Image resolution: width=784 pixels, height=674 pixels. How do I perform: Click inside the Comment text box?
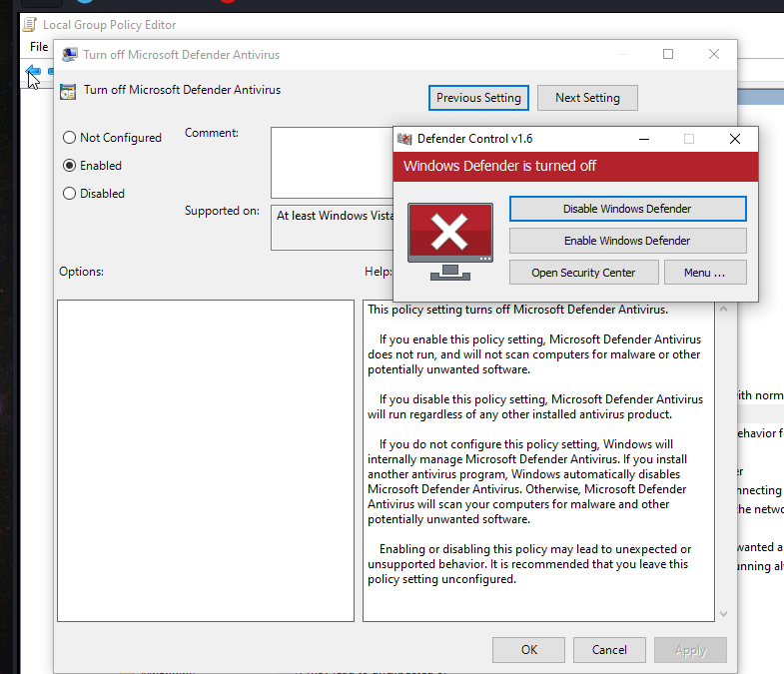click(332, 163)
